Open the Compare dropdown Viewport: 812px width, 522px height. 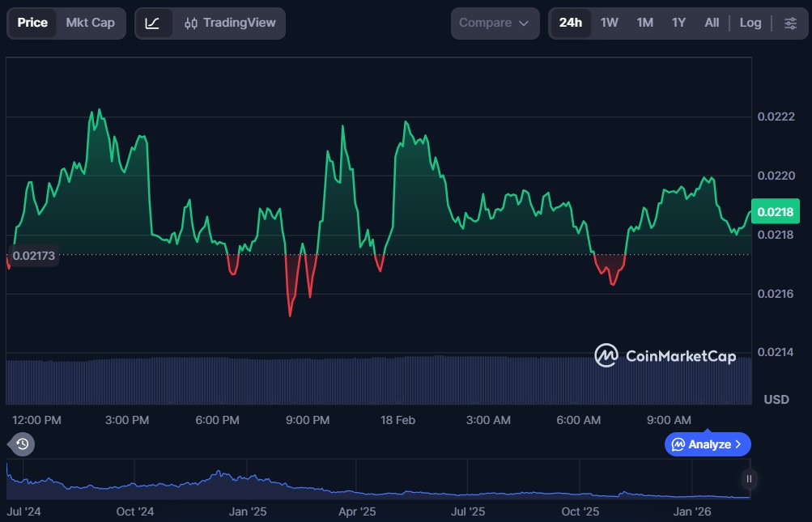pos(495,23)
